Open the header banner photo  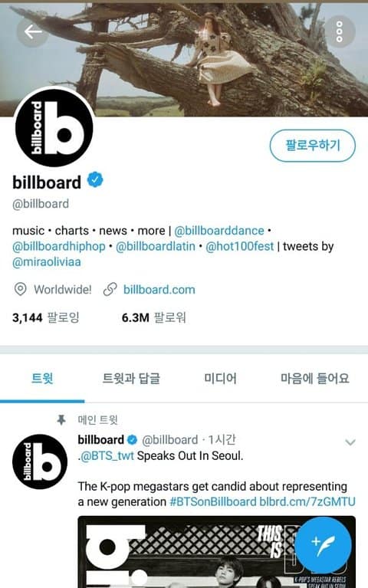(184, 60)
